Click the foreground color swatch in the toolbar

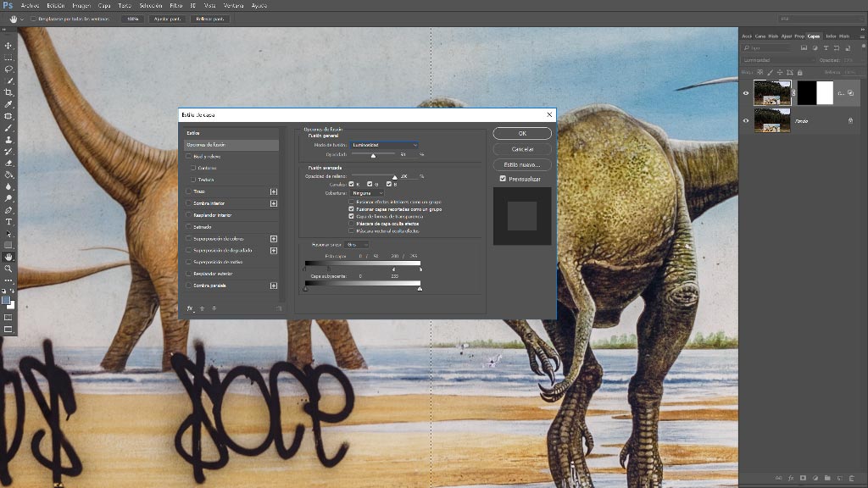(x=6, y=301)
